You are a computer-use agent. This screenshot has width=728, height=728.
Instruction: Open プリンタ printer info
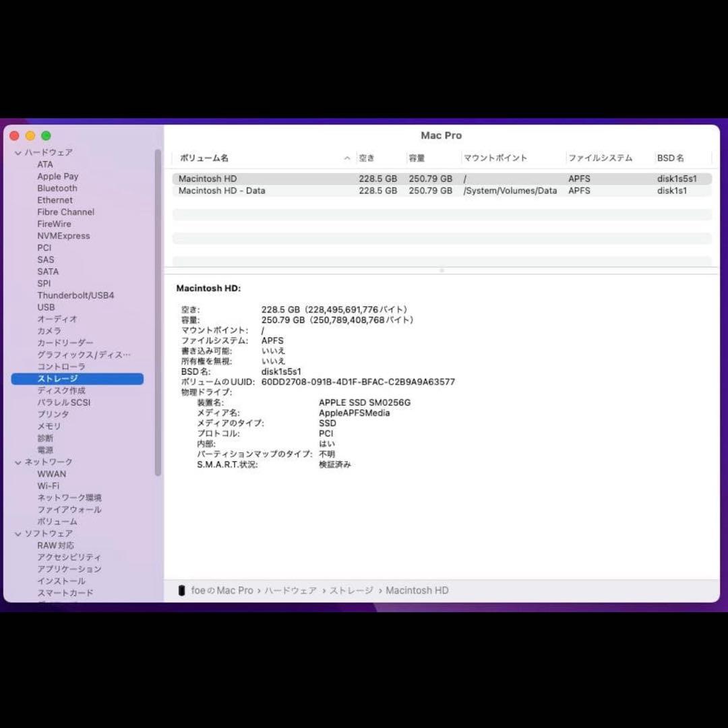(x=53, y=414)
